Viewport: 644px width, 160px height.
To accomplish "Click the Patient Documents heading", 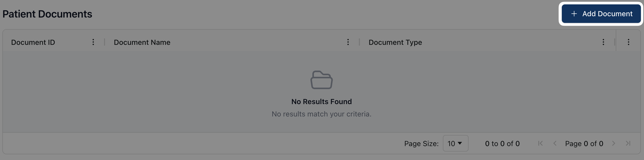I will [47, 14].
